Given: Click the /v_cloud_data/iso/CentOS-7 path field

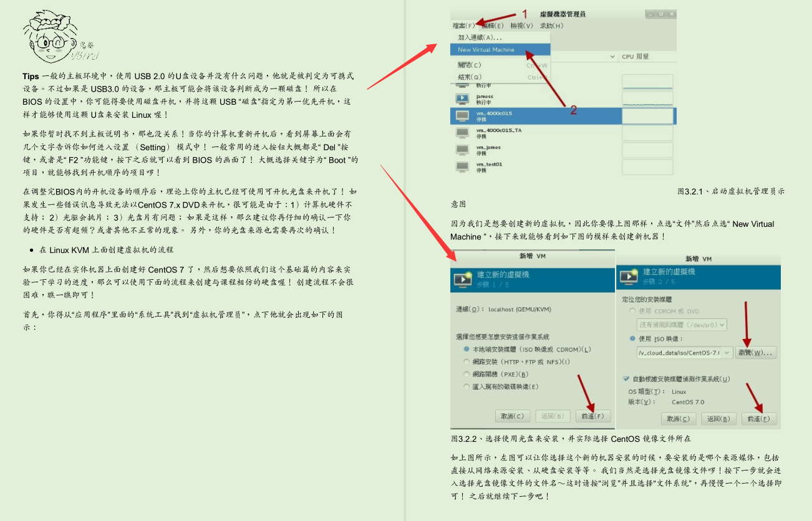Looking at the screenshot, I should (679, 353).
